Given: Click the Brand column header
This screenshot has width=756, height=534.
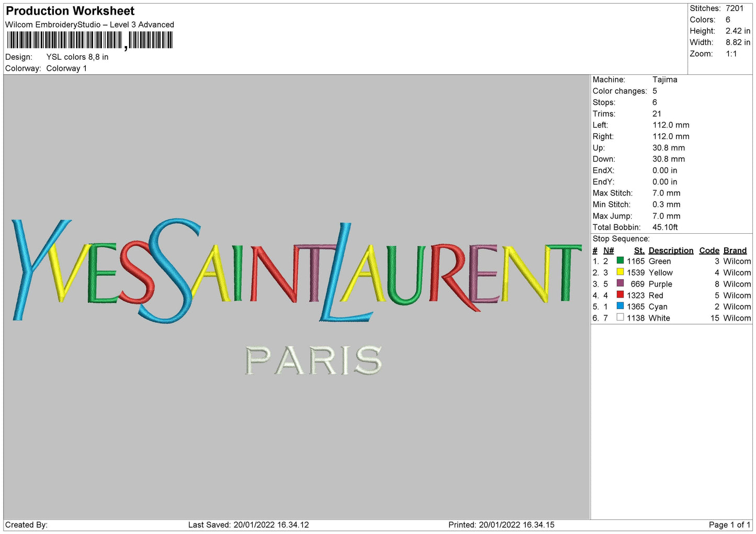Looking at the screenshot, I should click(x=735, y=251).
